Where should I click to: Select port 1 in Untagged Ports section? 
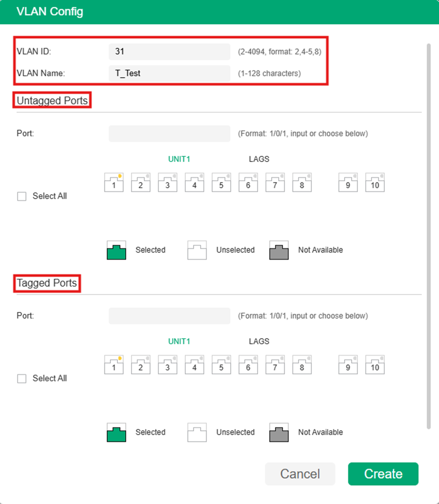coord(113,183)
